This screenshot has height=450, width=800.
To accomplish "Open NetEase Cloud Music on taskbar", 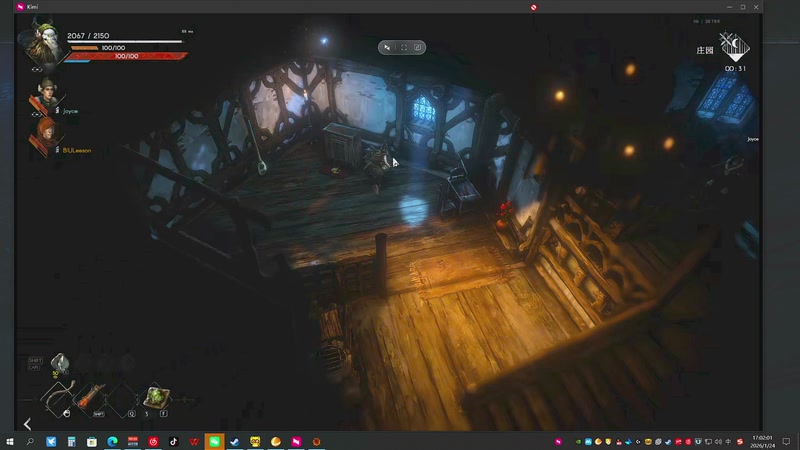I will tap(153, 441).
